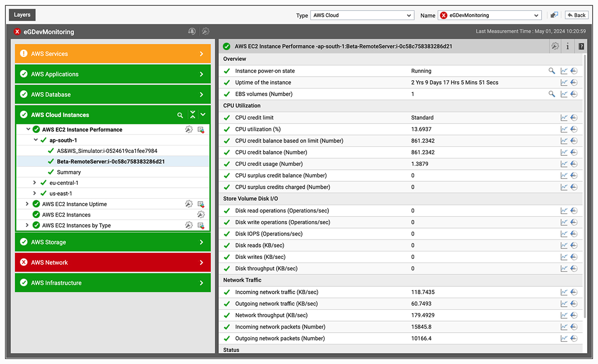Open history clock icon for CPU surplus credits charged
This screenshot has height=364, width=598.
(x=574, y=187)
